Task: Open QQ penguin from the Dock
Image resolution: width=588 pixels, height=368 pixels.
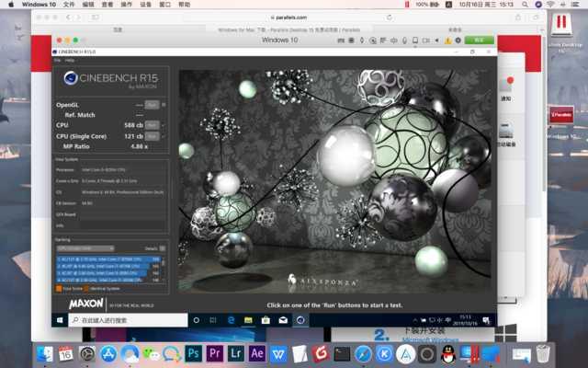Action: click(448, 353)
